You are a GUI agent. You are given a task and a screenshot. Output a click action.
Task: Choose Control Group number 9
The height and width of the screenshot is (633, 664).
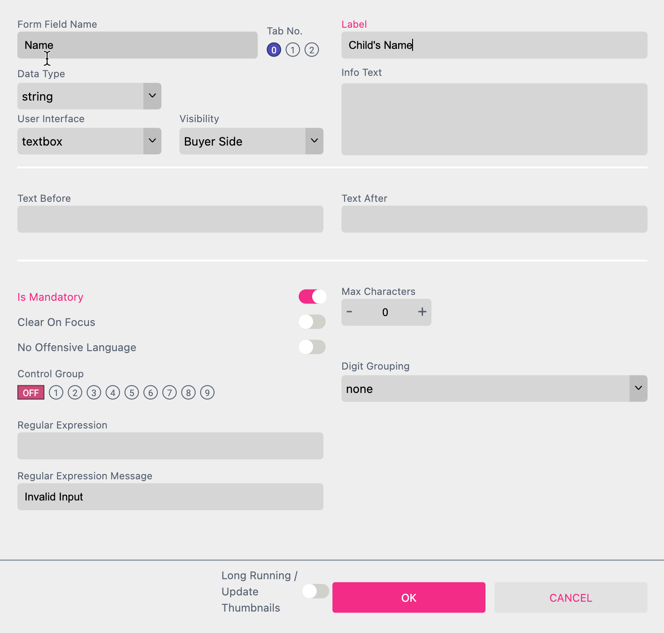pos(207,393)
